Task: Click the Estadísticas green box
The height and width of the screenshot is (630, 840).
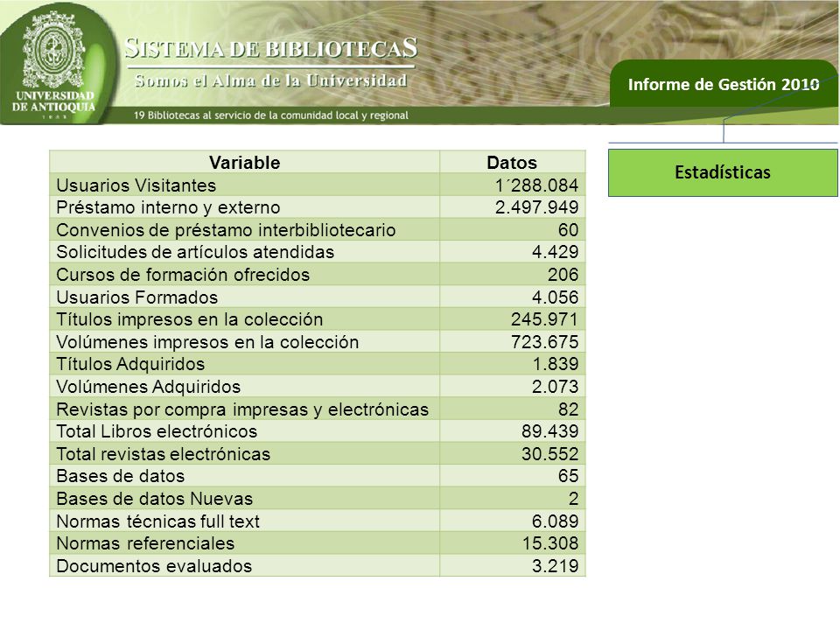Action: pos(723,172)
